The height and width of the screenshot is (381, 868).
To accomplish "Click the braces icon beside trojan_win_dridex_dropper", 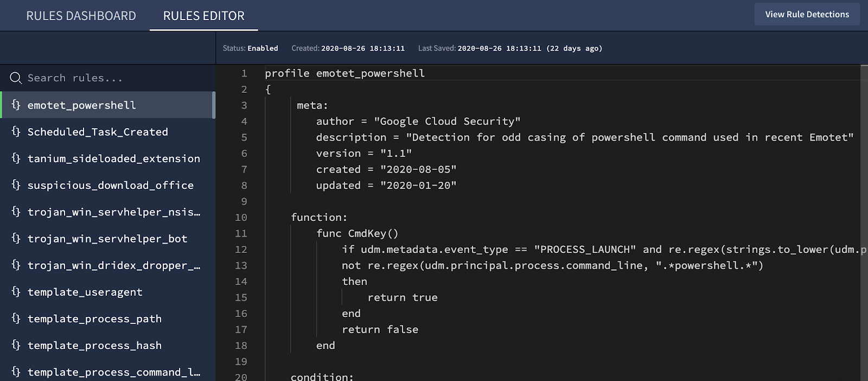I will click(x=16, y=265).
